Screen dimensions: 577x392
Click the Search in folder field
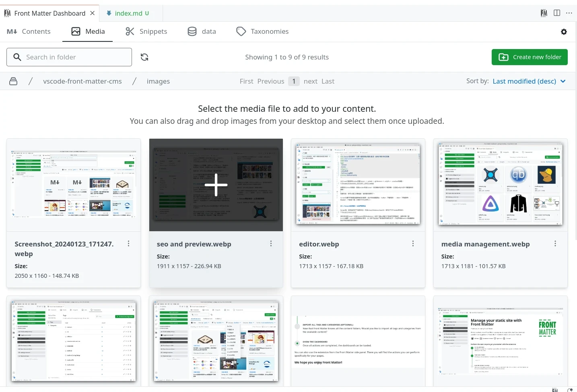pos(69,57)
